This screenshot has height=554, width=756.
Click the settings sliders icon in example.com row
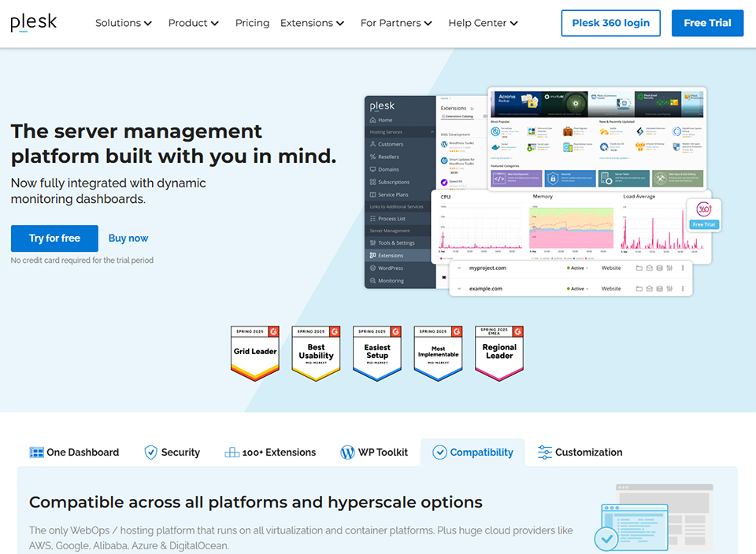click(669, 289)
